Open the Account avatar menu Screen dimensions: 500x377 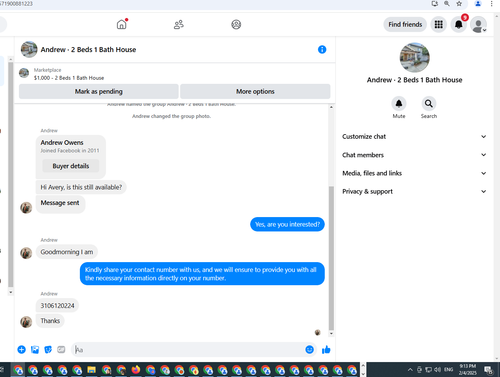click(479, 25)
